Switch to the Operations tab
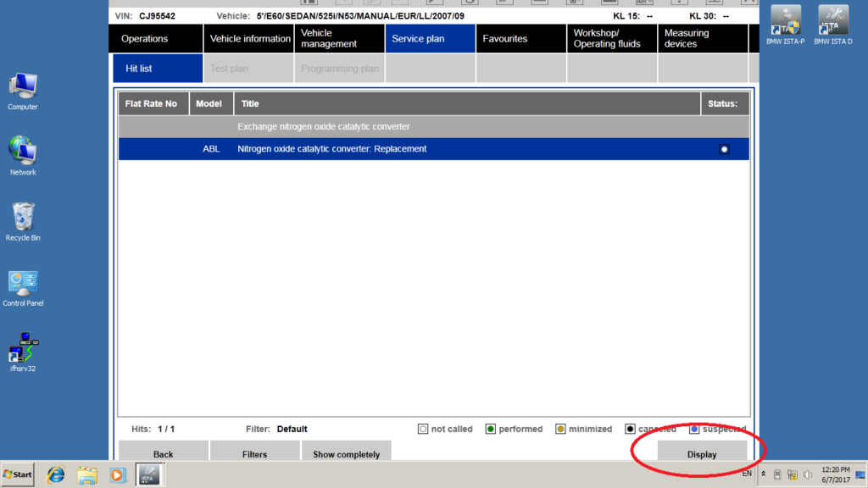This screenshot has width=868, height=488. tap(157, 39)
